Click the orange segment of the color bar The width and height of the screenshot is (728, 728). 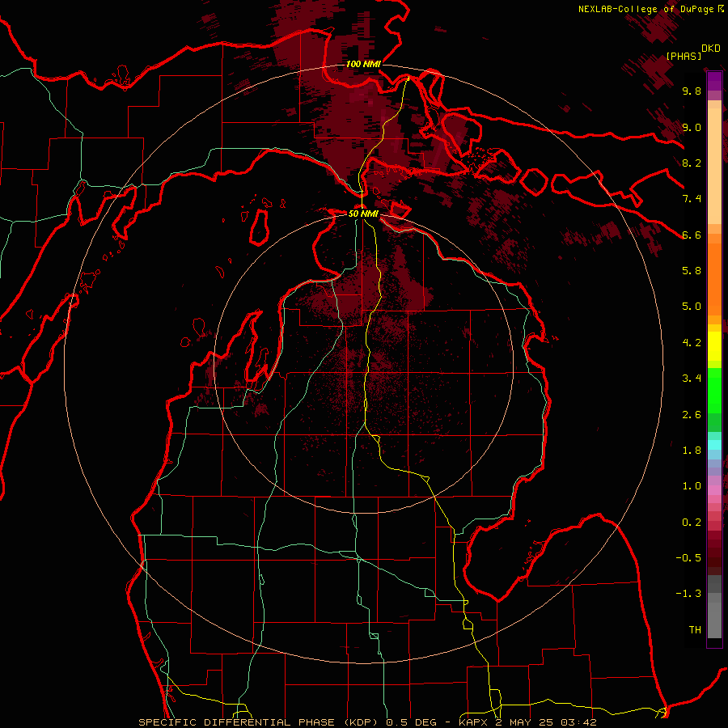[714, 278]
